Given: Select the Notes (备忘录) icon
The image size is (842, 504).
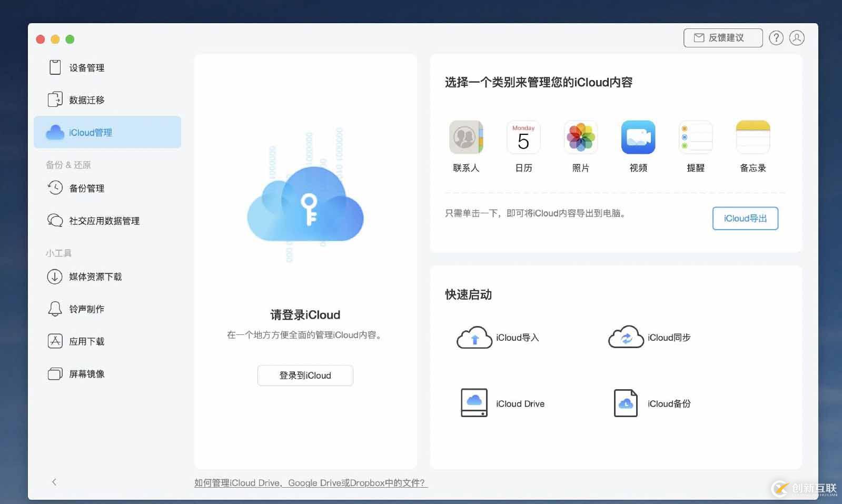Looking at the screenshot, I should click(x=752, y=137).
